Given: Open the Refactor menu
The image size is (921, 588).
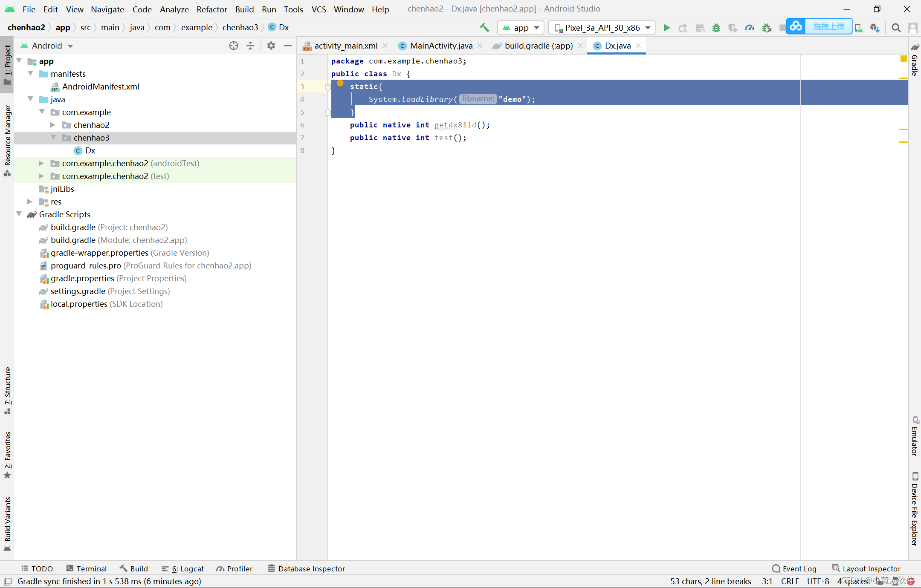Looking at the screenshot, I should [x=211, y=9].
